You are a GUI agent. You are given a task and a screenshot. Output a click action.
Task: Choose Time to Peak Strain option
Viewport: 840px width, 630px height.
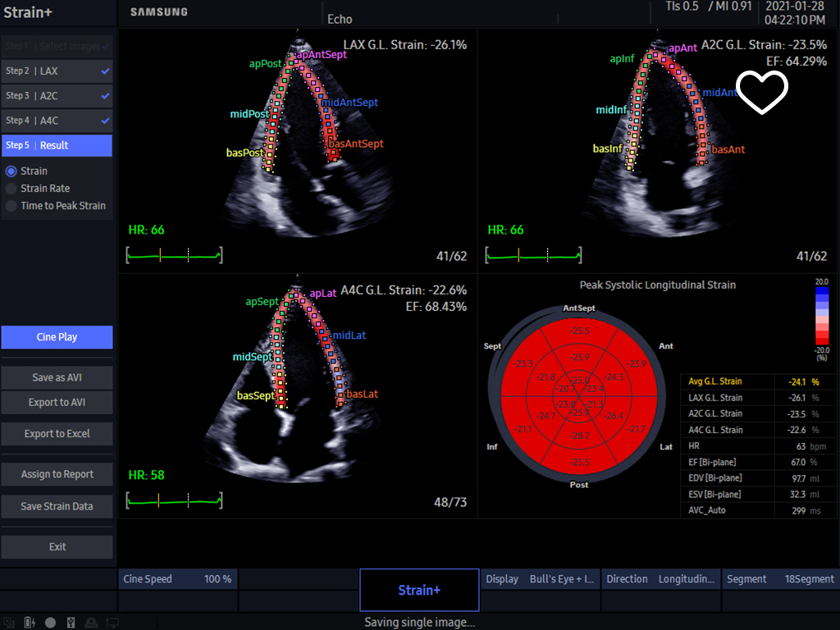coord(11,206)
